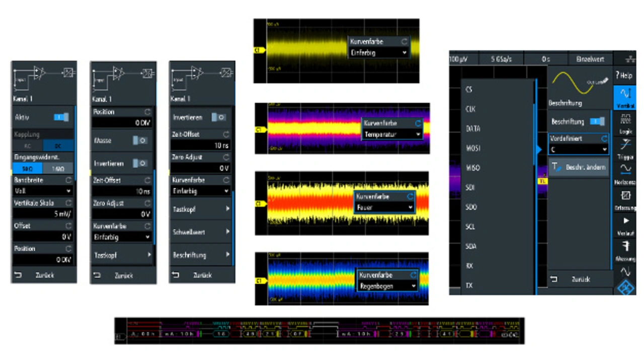644x363 pixels.
Task: Open the Kurvenfarbe dropdown set to Feuer
Action: pyautogui.click(x=384, y=207)
